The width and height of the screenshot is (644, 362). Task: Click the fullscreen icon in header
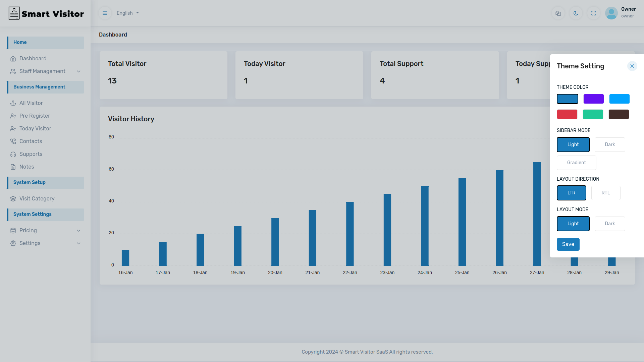[x=594, y=13]
